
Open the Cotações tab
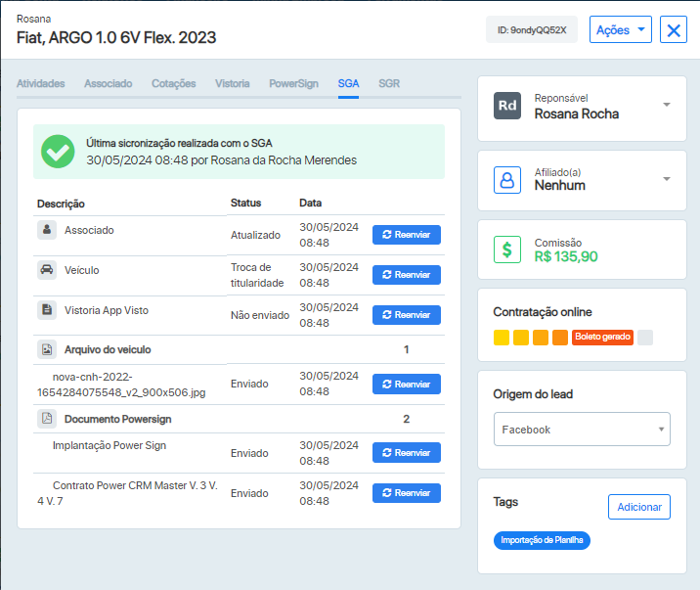(174, 83)
